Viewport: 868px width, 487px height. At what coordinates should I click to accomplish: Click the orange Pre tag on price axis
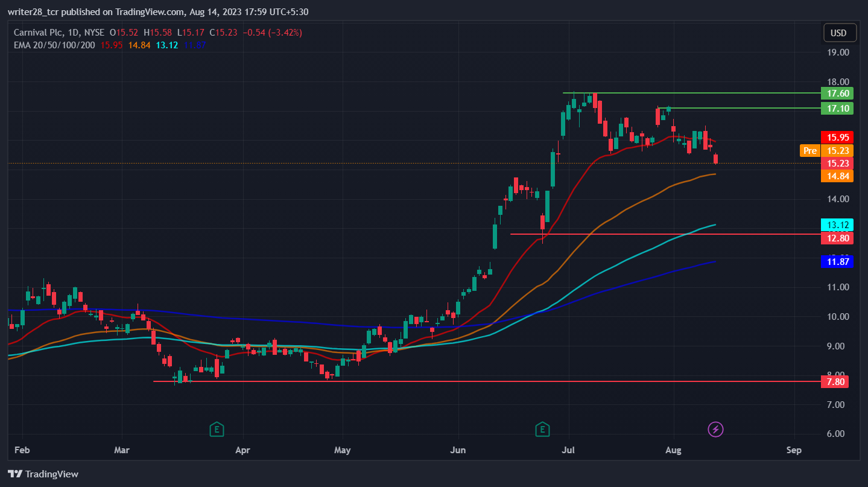(x=810, y=150)
